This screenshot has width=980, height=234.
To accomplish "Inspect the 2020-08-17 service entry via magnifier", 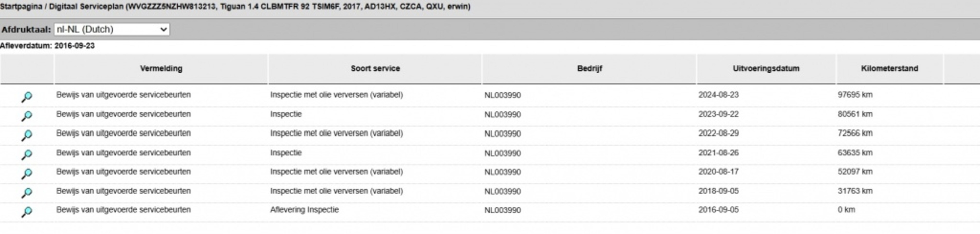I will pos(27,173).
